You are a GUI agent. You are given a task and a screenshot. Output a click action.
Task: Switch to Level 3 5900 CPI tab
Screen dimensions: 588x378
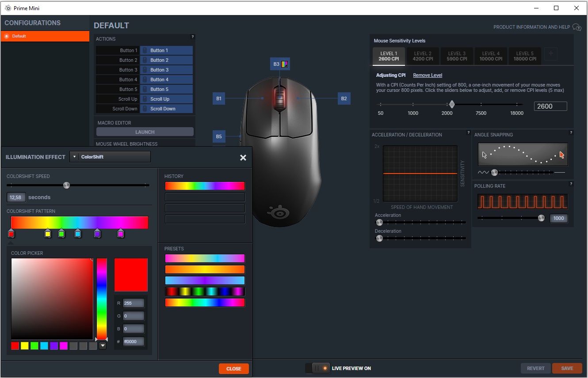click(457, 56)
